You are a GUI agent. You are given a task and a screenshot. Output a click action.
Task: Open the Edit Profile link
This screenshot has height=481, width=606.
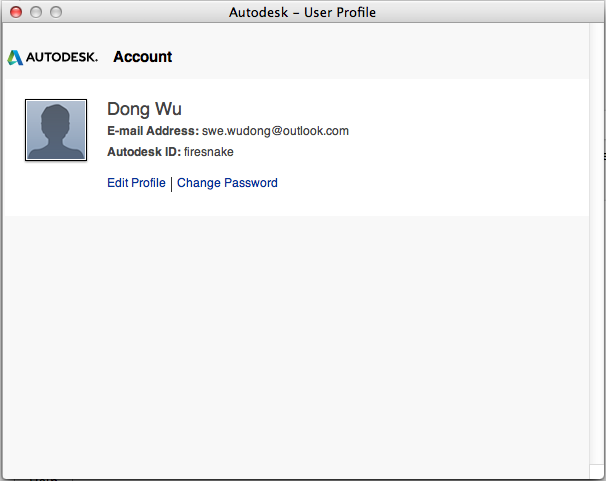point(136,183)
